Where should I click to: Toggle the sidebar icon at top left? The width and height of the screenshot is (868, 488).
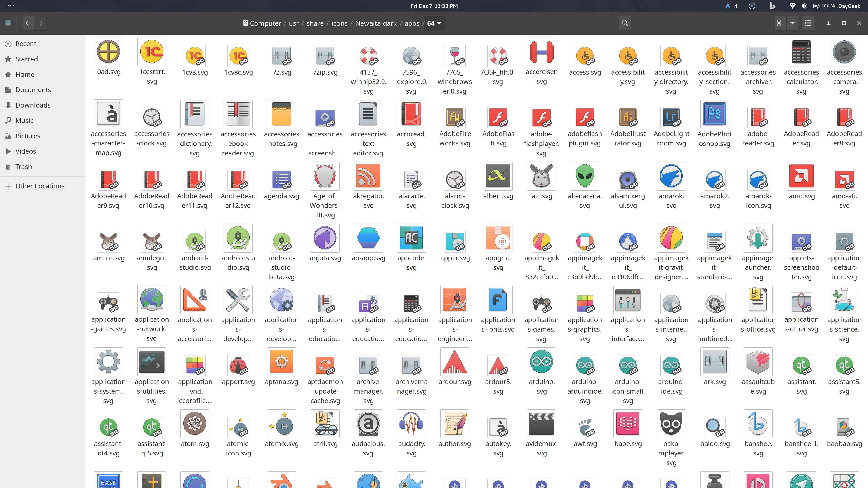8,23
